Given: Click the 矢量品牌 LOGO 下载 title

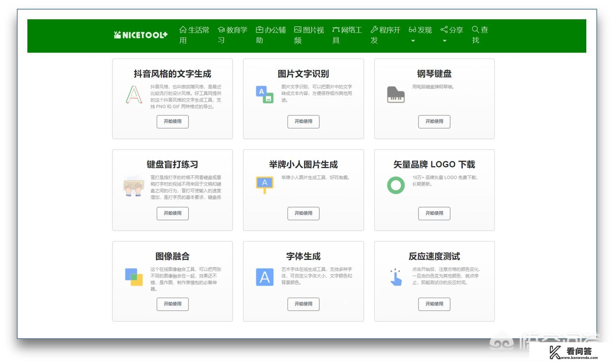Looking at the screenshot, I should 434,165.
